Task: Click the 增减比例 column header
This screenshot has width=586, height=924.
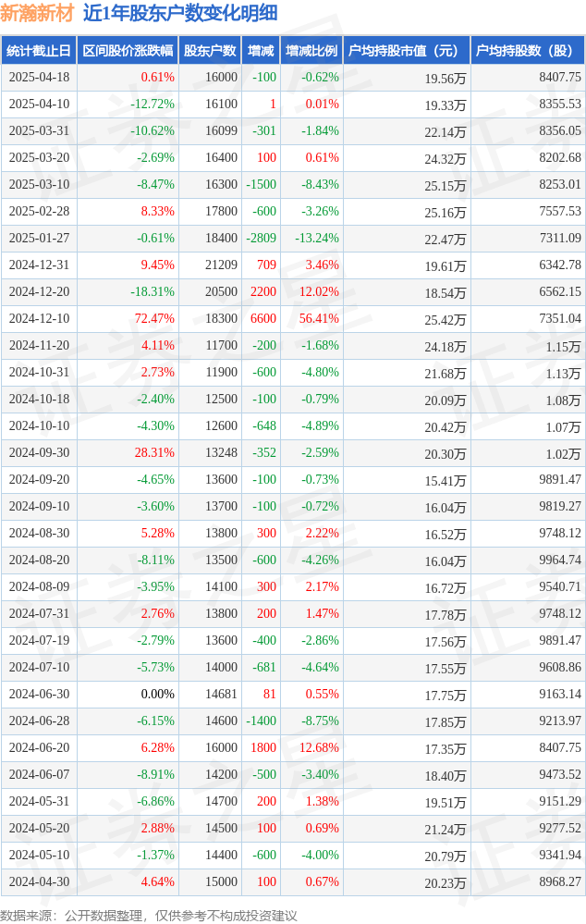Action: tap(311, 51)
